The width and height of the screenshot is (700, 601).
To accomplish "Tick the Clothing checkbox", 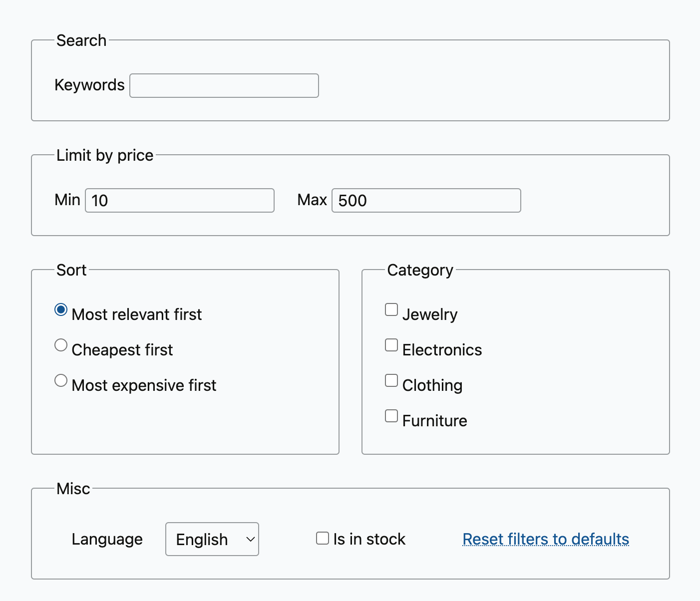I will [x=391, y=381].
